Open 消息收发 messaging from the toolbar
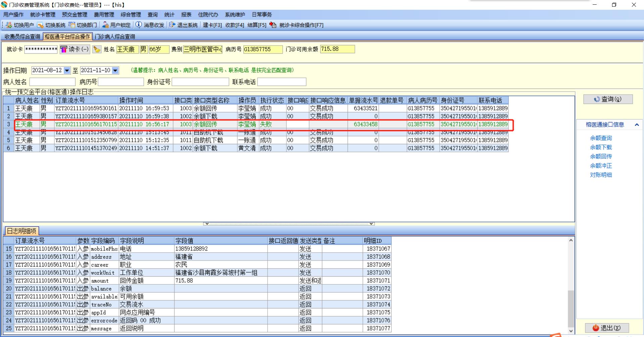Viewport: 644px width, 337px height. (150, 25)
